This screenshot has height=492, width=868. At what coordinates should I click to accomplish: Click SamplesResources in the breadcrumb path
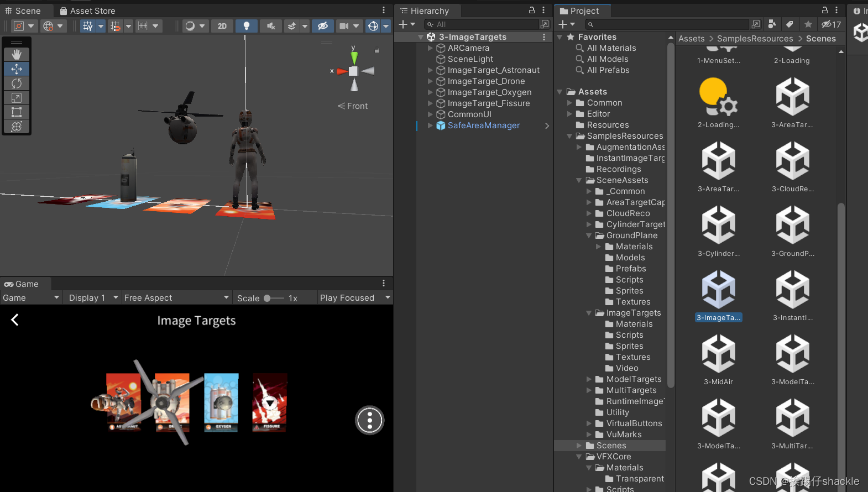click(755, 38)
